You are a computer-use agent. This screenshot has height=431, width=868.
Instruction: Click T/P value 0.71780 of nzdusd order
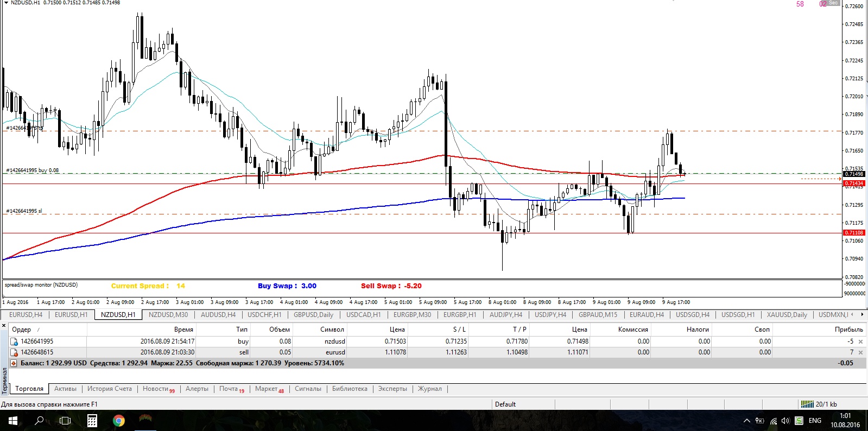click(x=517, y=341)
